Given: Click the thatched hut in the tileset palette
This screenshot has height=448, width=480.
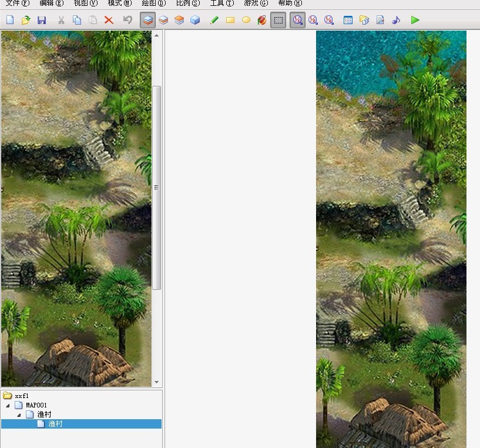Looking at the screenshot, I should (x=83, y=362).
